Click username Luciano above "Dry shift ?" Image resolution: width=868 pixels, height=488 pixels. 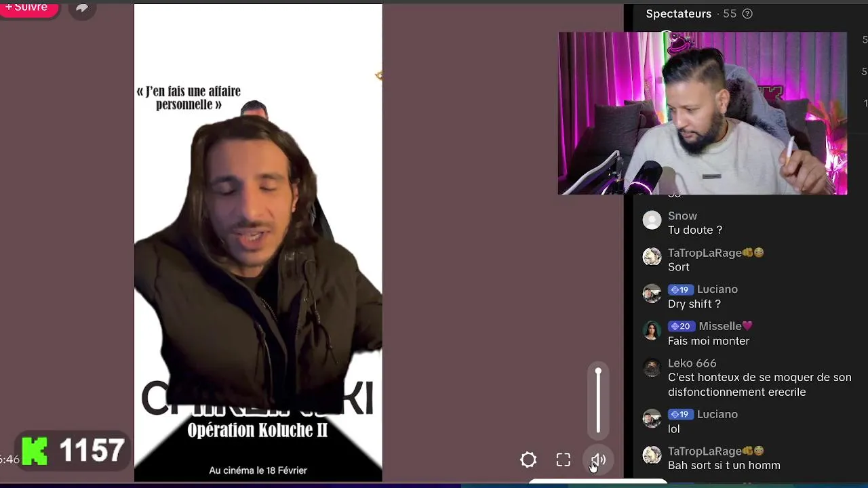[717, 289]
